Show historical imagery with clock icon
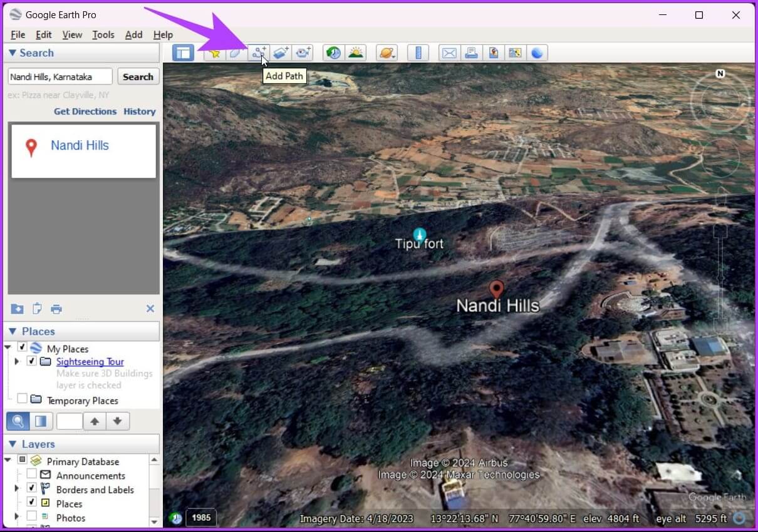Viewport: 758px width, 532px height. (x=333, y=53)
